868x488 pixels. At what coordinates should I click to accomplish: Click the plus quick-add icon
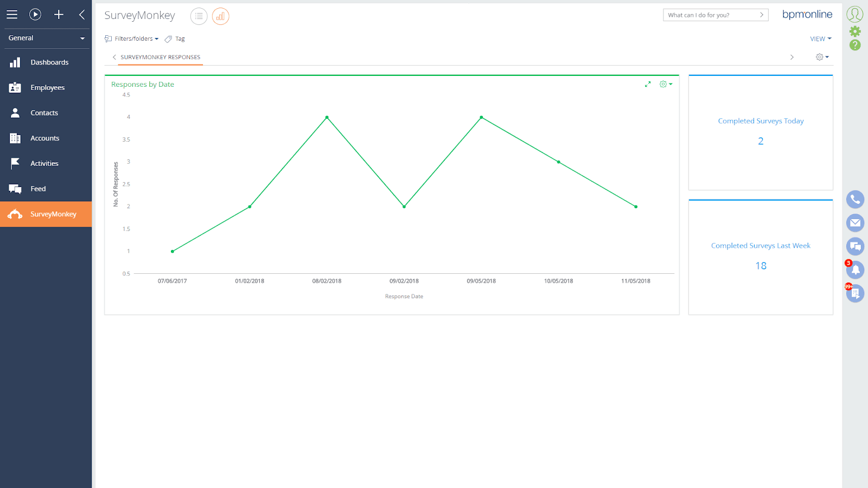[59, 15]
